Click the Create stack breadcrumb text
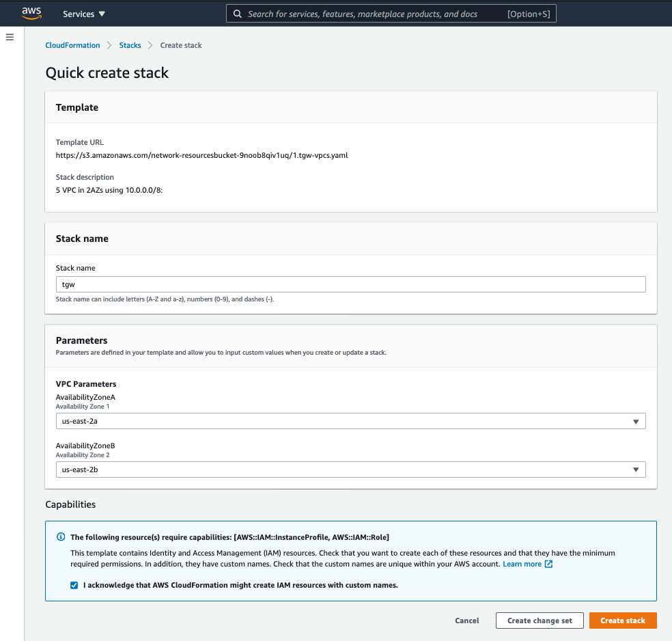 coord(181,45)
